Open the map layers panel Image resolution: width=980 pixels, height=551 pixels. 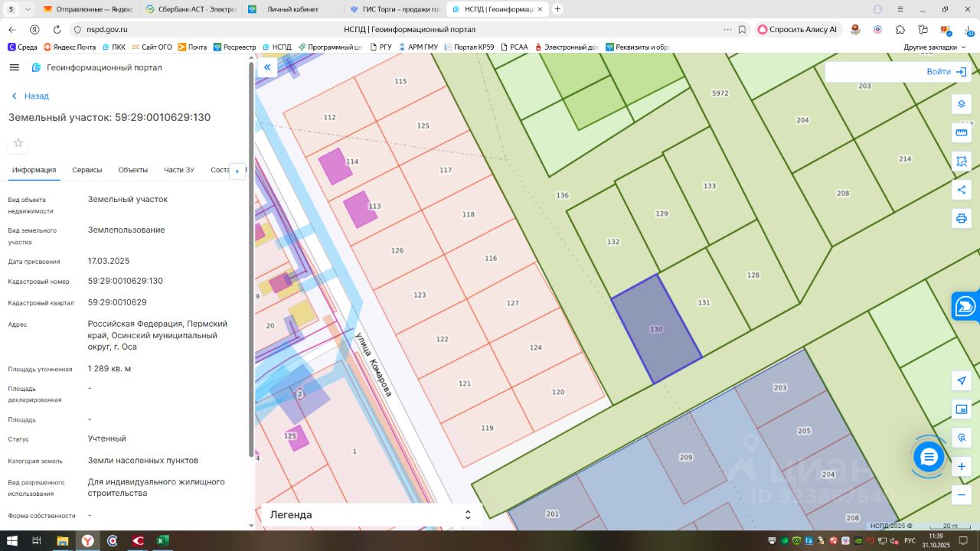click(962, 104)
